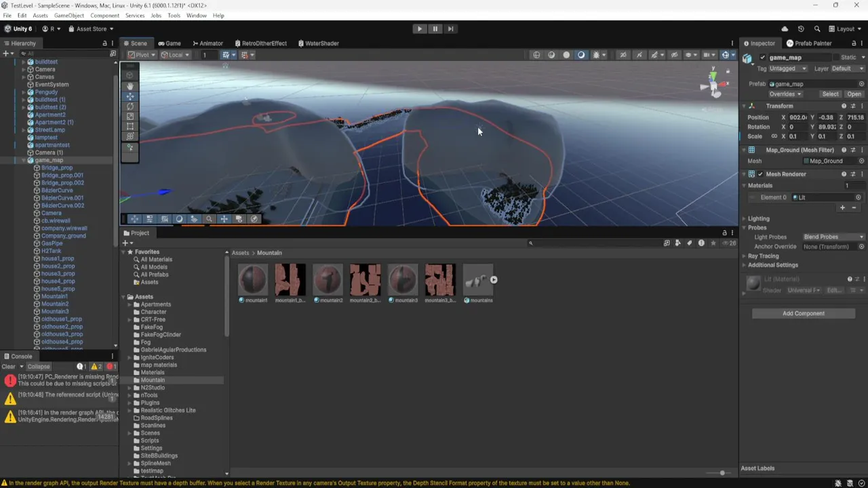Open the Tag Untagged dropdown
The height and width of the screenshot is (488, 868).
789,68
